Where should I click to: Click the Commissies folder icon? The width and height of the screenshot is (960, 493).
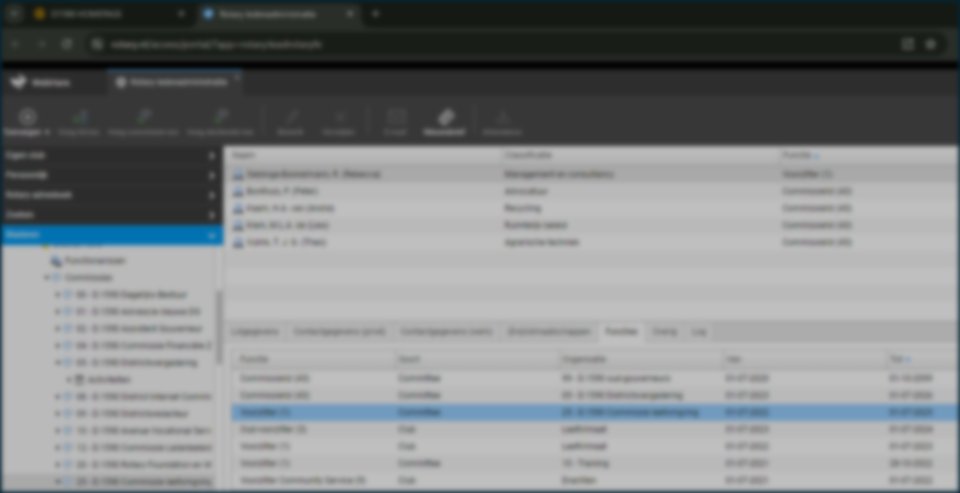point(57,278)
